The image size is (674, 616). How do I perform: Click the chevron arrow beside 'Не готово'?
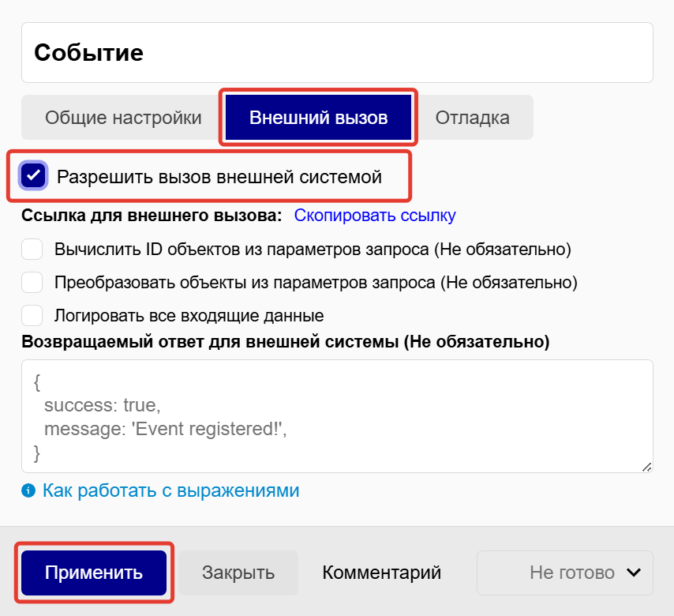[633, 573]
